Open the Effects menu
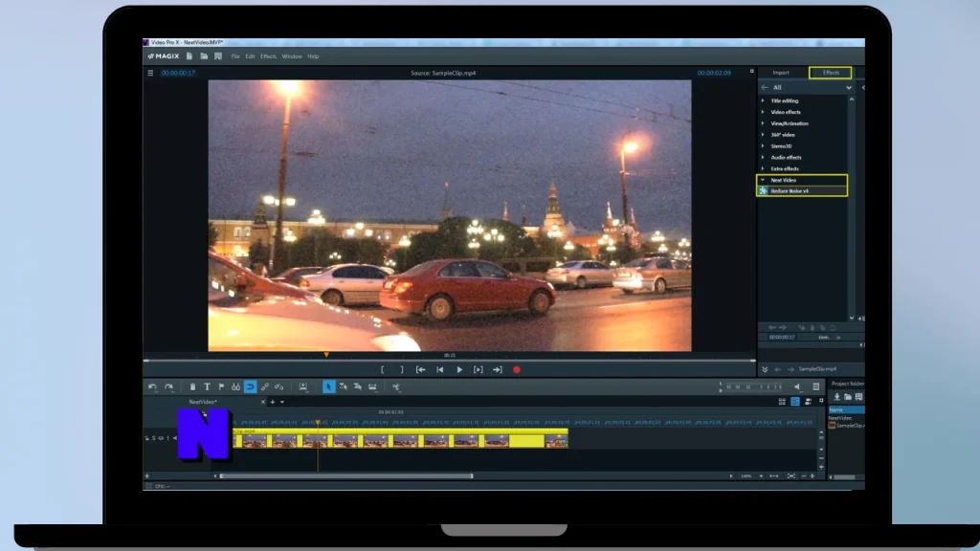 (268, 56)
